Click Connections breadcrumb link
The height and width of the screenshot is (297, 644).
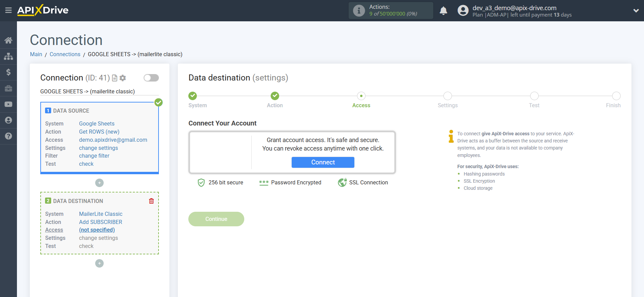[65, 54]
